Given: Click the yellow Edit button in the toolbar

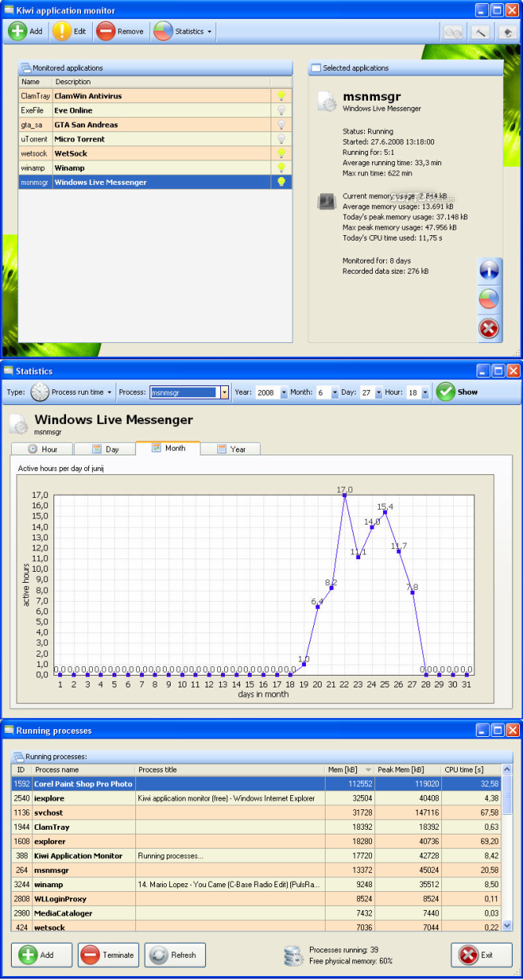Looking at the screenshot, I should point(71,31).
